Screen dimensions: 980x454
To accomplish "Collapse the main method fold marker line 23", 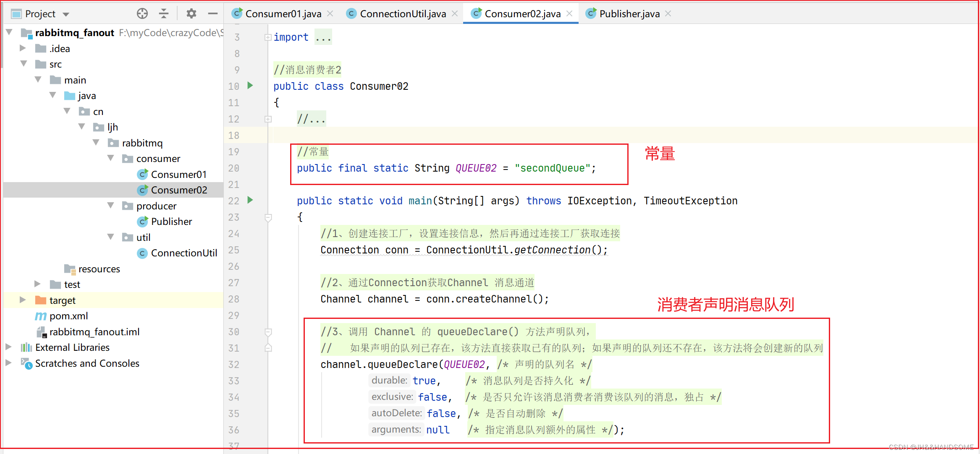I will click(268, 217).
